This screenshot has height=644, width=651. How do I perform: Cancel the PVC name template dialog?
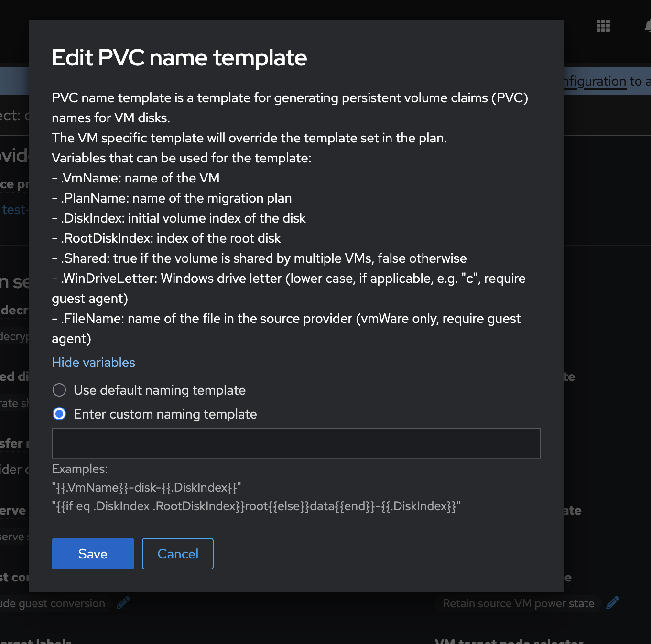(x=178, y=554)
